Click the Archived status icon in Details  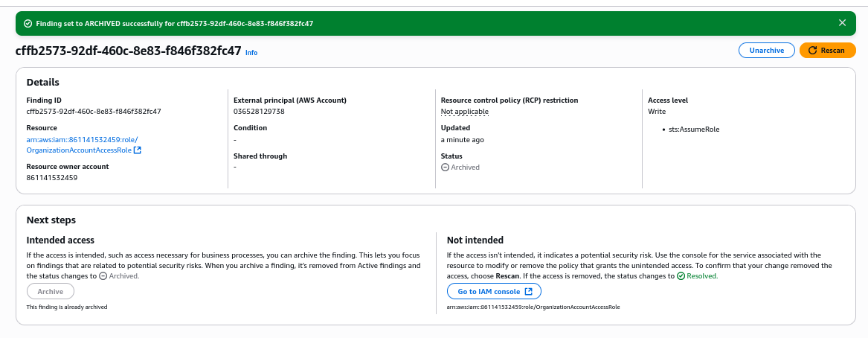click(445, 168)
